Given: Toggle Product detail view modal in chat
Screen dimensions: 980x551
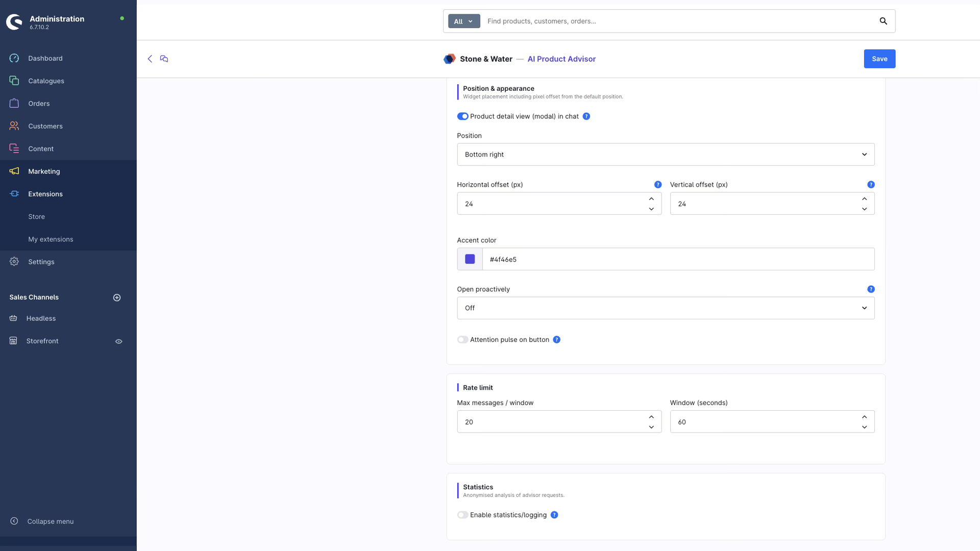Looking at the screenshot, I should 462,116.
